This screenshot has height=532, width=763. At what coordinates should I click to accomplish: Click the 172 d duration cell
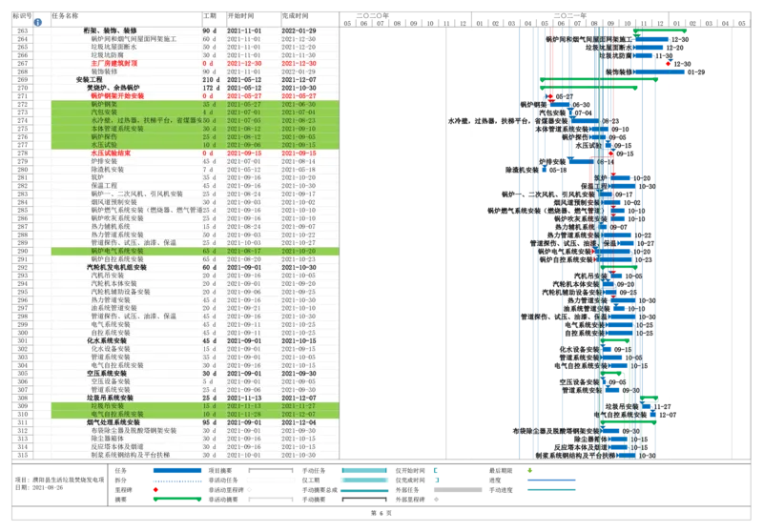(210, 88)
